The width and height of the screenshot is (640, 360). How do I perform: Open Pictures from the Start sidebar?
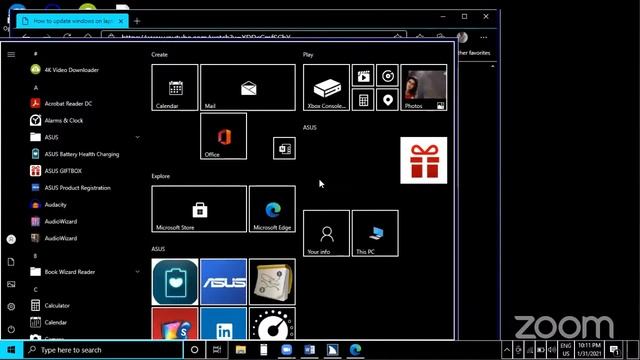click(11, 284)
